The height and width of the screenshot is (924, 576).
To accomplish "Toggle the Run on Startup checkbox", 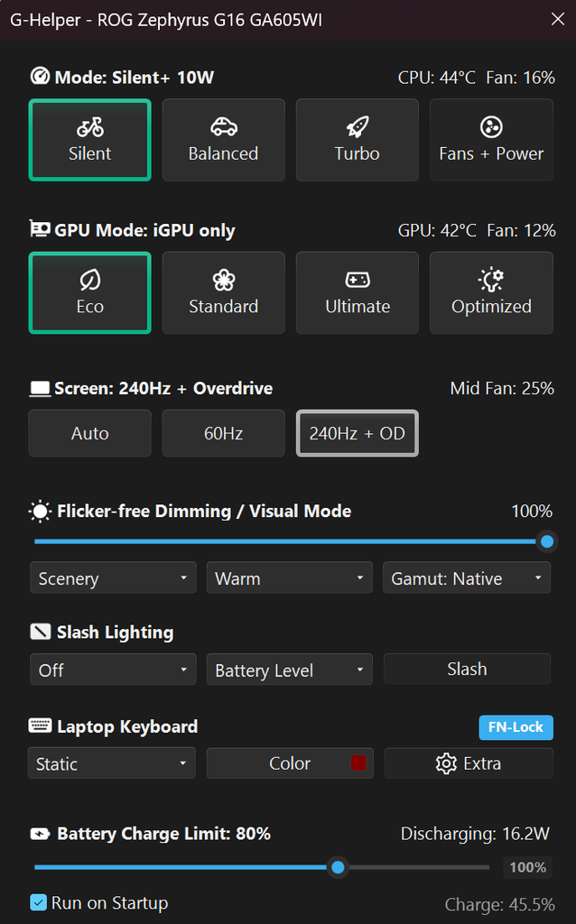I will coord(38,902).
